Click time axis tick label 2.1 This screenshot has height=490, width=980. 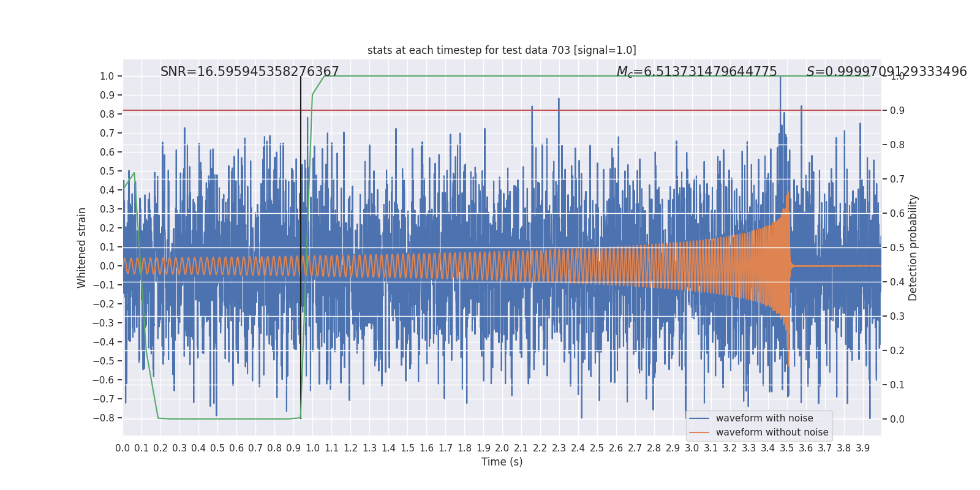tap(521, 448)
